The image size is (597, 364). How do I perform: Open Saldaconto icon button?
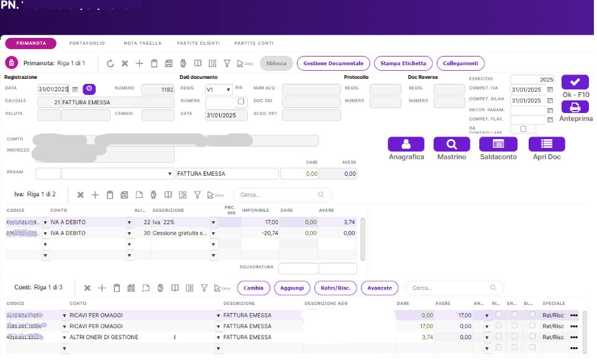coord(498,144)
